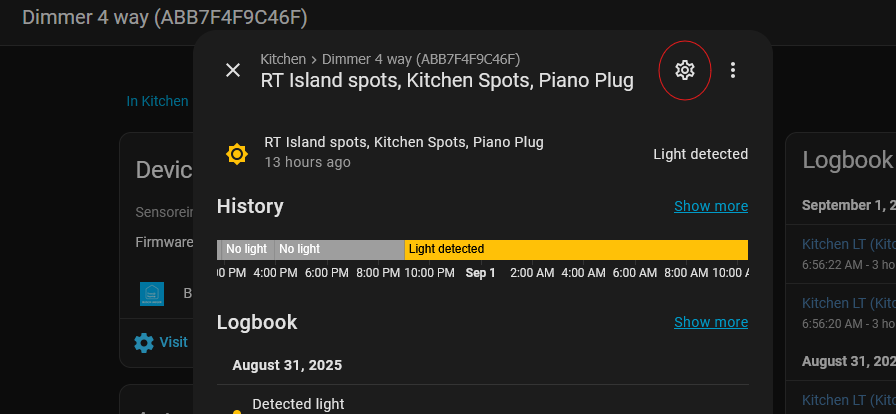Open the three-dot overflow menu
The width and height of the screenshot is (896, 414).
(733, 70)
